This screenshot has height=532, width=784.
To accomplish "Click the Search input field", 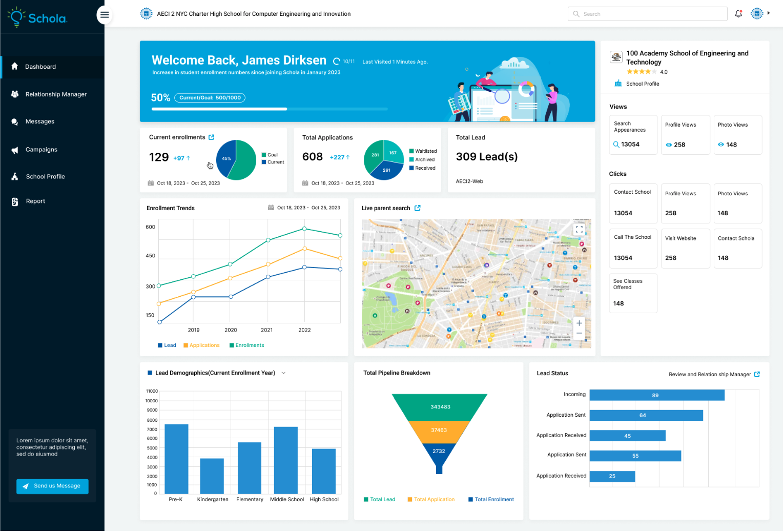I will pyautogui.click(x=647, y=14).
